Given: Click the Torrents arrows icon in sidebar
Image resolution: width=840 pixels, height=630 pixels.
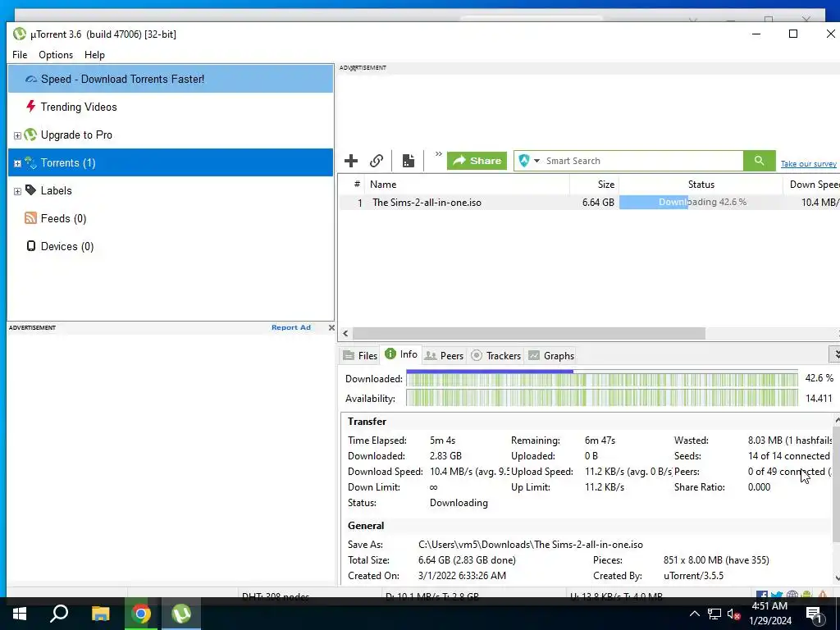Looking at the screenshot, I should 30,163.
